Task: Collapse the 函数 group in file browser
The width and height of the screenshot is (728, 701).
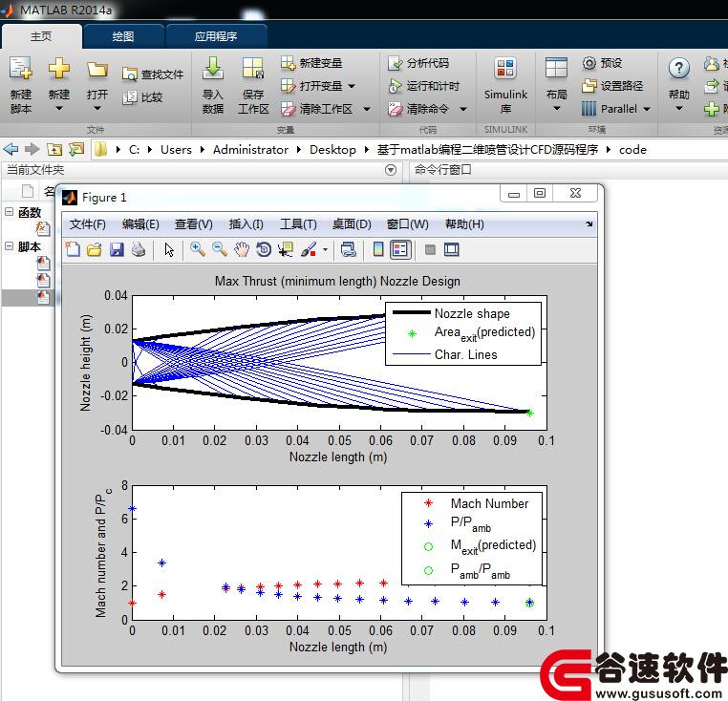Action: point(9,212)
